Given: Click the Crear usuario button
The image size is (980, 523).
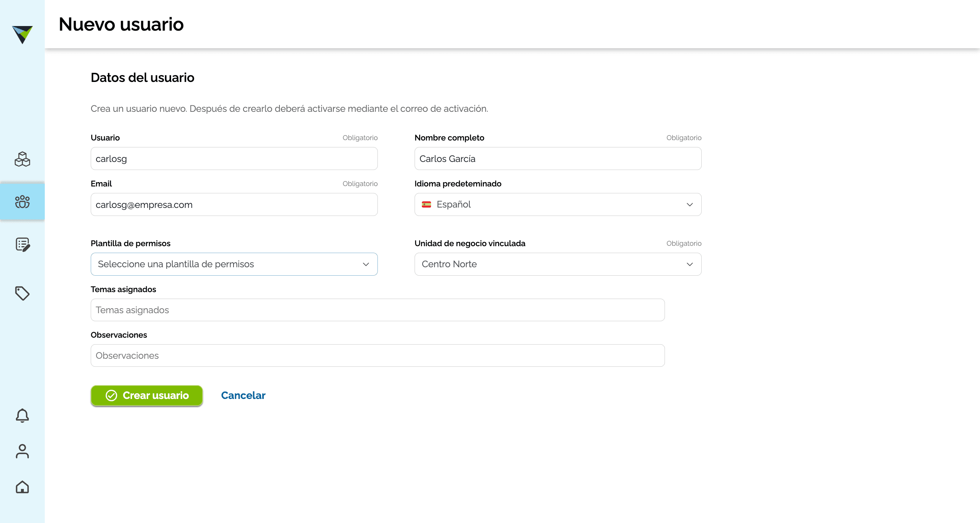Looking at the screenshot, I should click(147, 396).
